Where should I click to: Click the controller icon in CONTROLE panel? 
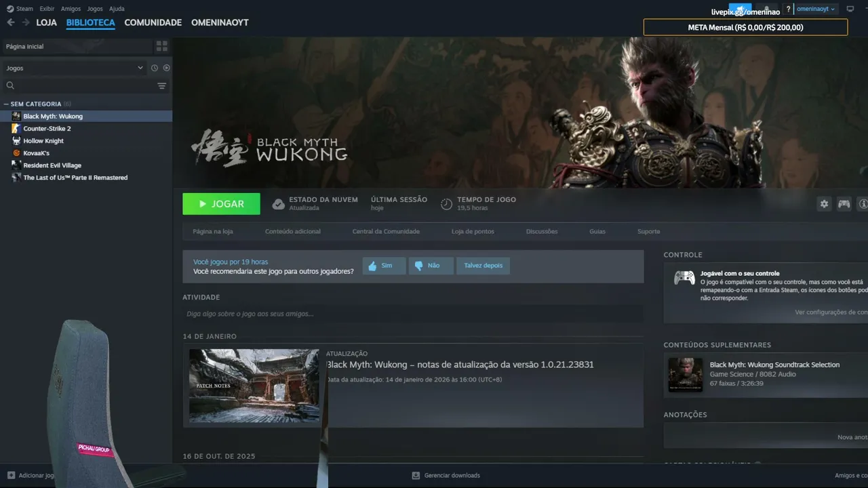684,278
